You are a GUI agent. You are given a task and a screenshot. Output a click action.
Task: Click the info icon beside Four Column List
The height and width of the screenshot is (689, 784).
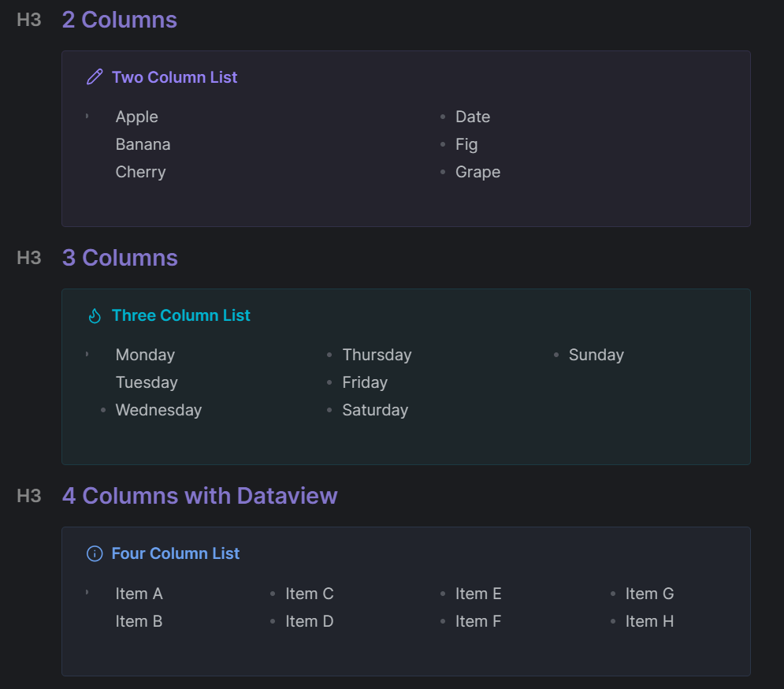[x=95, y=554]
